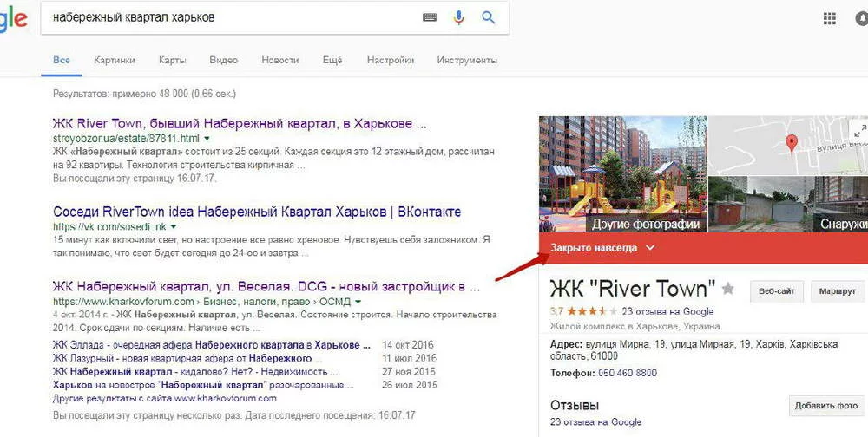Open the ЖК Набережный квартал, ул. Веселая result
The image size is (868, 437).
pyautogui.click(x=266, y=286)
